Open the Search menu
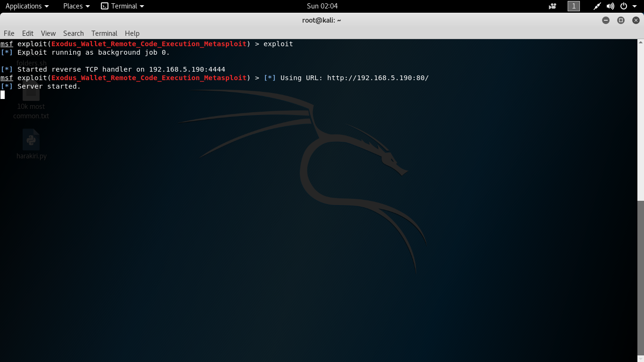Viewport: 644px width, 362px height. (x=74, y=33)
